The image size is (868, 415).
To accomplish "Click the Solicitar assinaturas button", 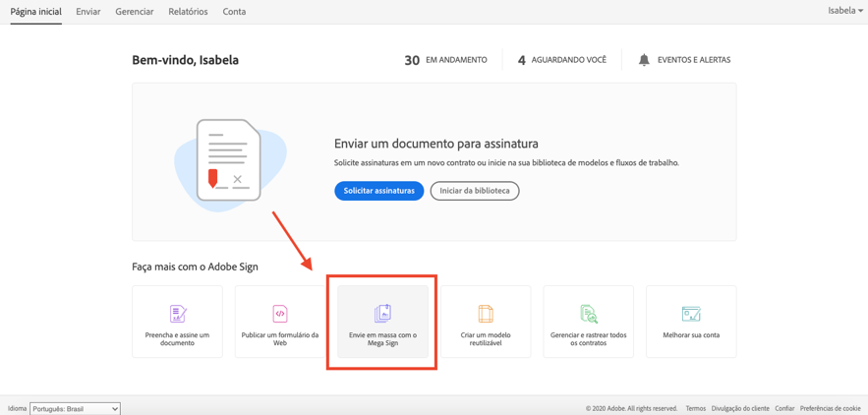I will 379,191.
